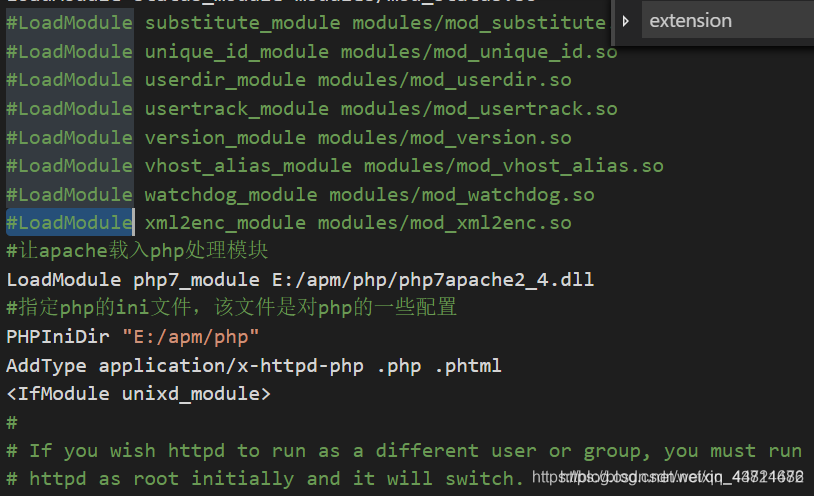This screenshot has width=814, height=496.
Task: Click the 'PHPIniDir' directive
Action: pos(58,337)
